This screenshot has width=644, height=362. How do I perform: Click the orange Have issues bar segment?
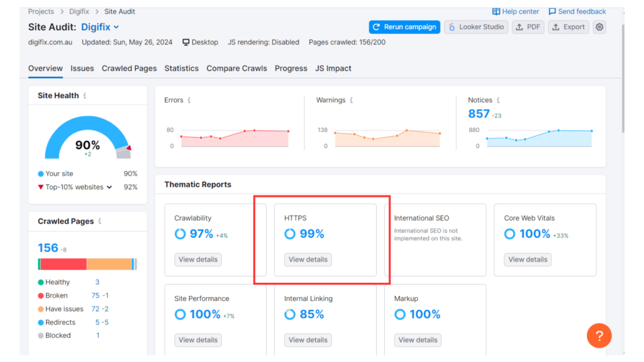pyautogui.click(x=109, y=265)
